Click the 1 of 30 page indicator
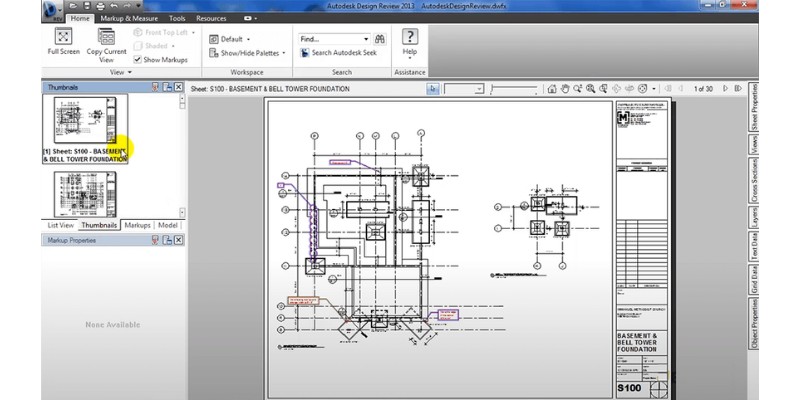The image size is (800, 400). pos(703,89)
